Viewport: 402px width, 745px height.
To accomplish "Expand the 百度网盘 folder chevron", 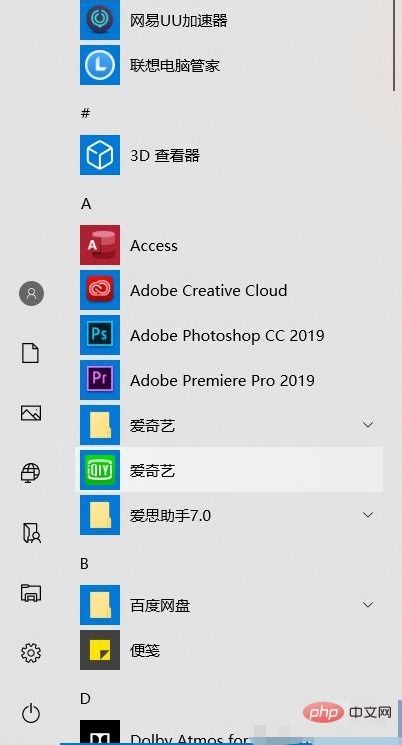I will tap(368, 605).
